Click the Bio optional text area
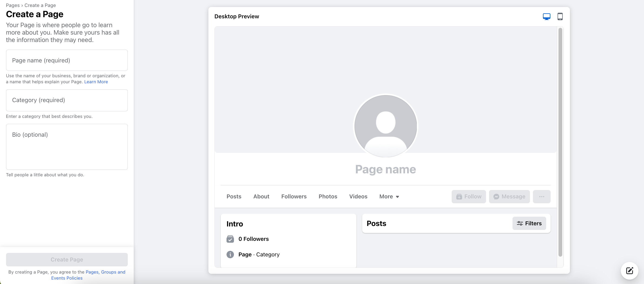The height and width of the screenshot is (284, 644). tap(66, 147)
